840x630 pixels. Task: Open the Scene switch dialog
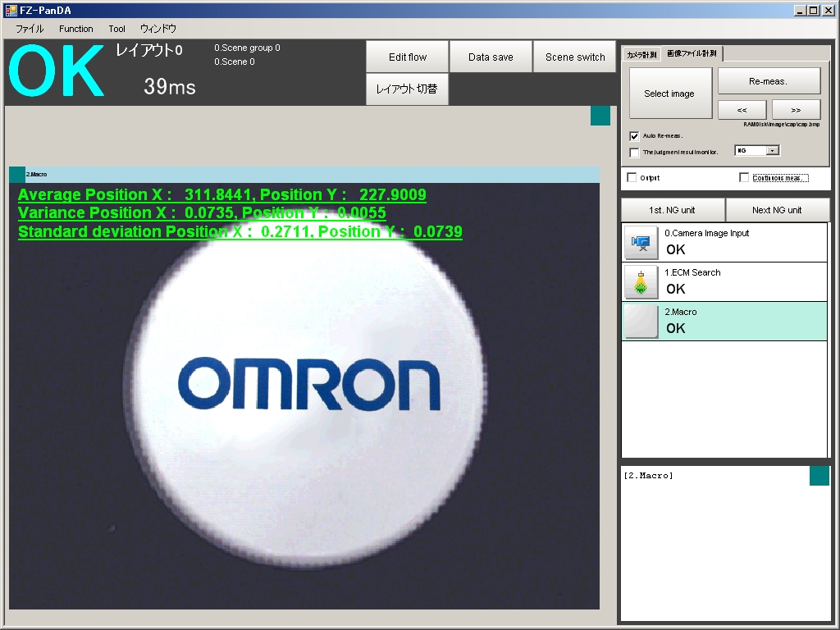[x=575, y=57]
